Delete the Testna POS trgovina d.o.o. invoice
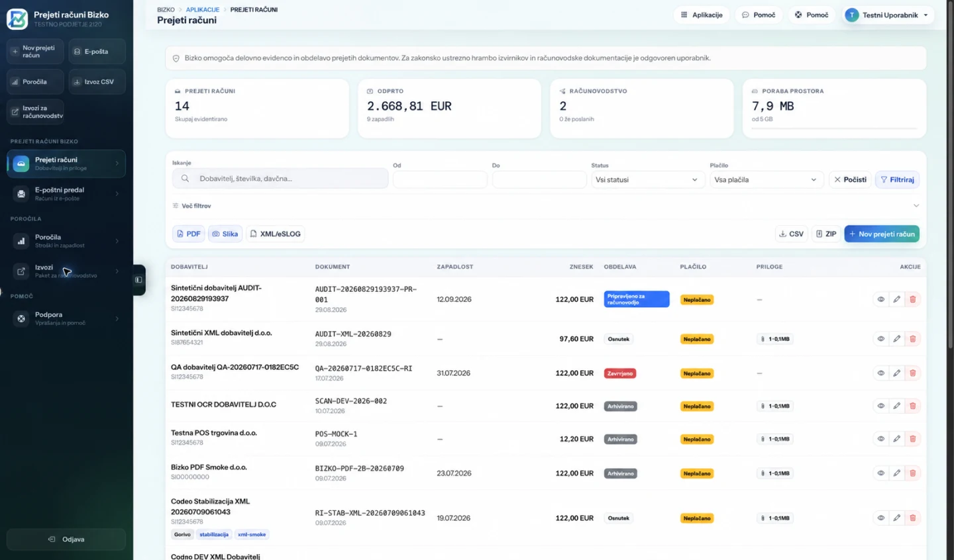 (x=912, y=439)
